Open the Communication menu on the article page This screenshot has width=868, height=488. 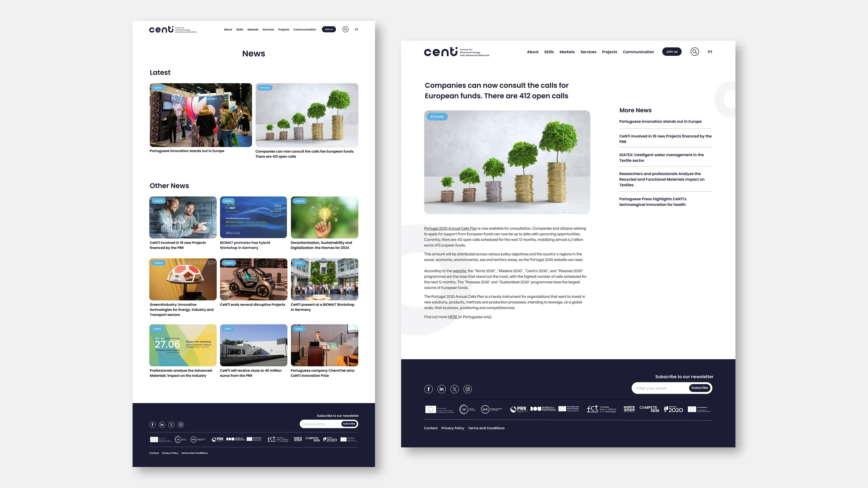click(x=638, y=52)
